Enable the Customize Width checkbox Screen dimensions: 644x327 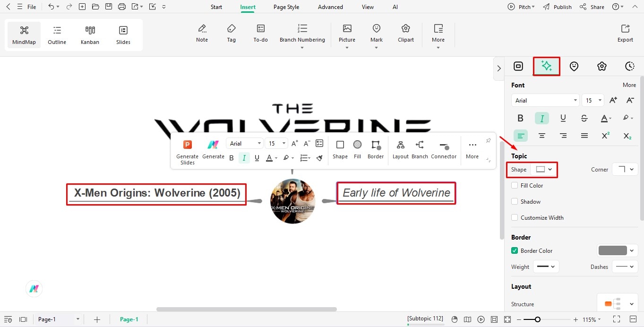(x=515, y=218)
